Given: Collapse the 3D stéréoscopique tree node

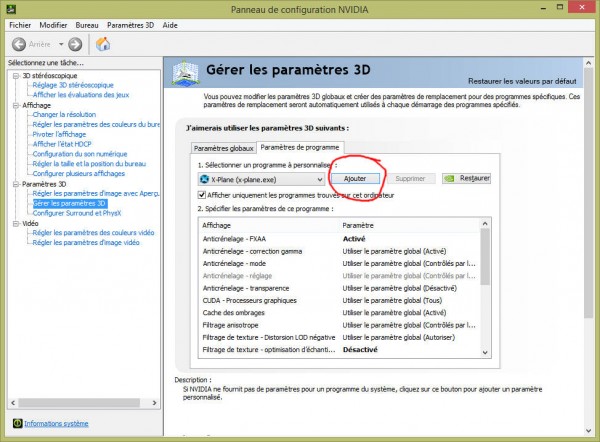Looking at the screenshot, I should click(16, 76).
